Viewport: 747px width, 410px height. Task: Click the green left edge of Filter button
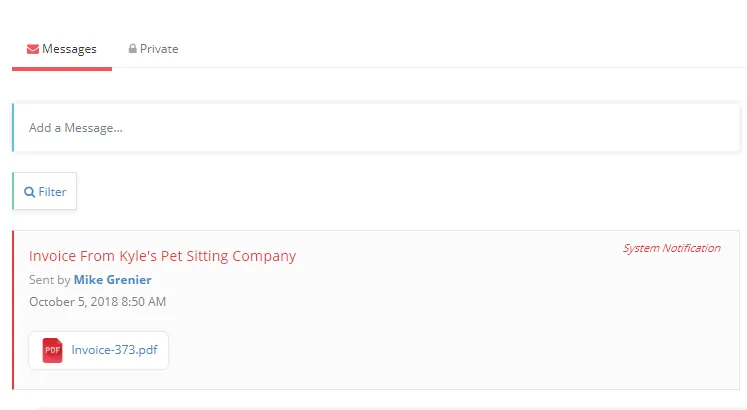(x=13, y=191)
